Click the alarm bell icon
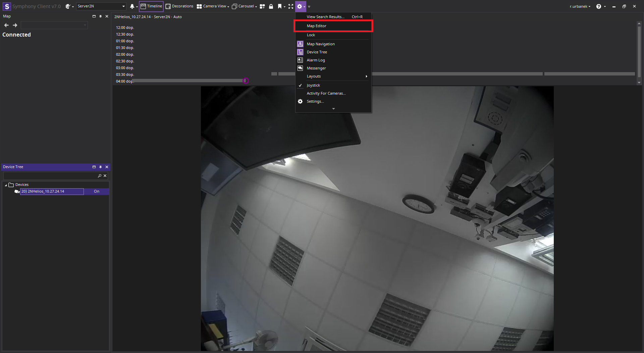 (132, 6)
